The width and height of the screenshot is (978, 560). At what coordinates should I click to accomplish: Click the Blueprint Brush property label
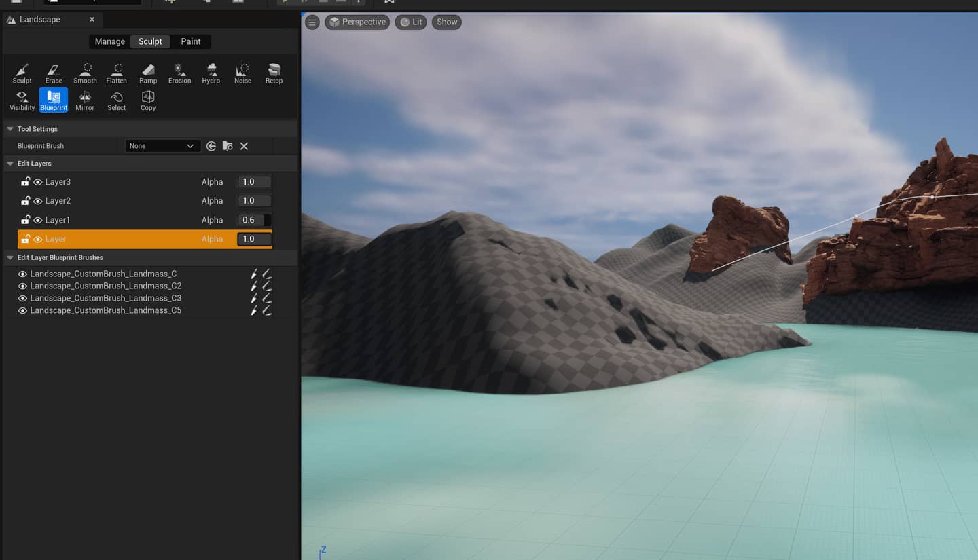click(x=41, y=146)
